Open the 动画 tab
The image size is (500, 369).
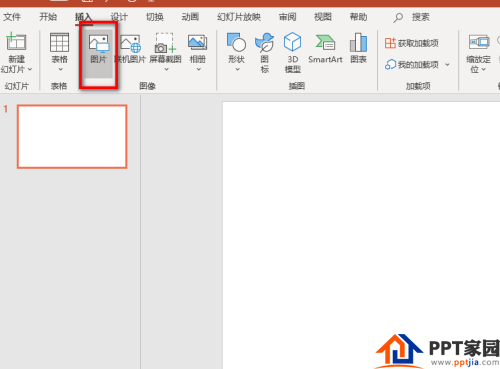(x=190, y=17)
